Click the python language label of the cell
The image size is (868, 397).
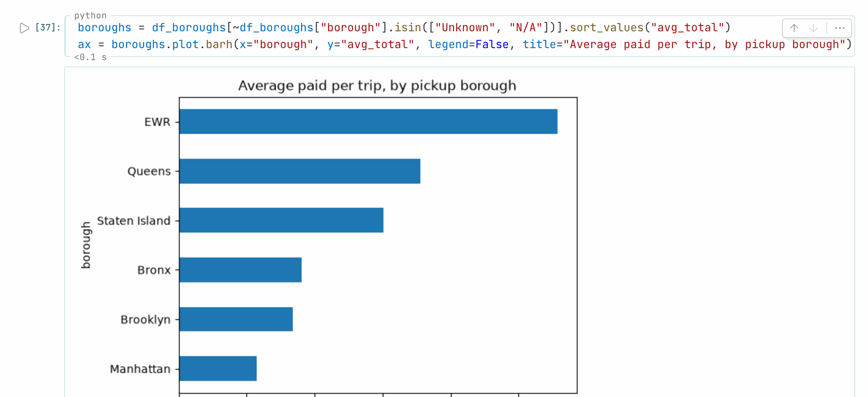pos(91,15)
